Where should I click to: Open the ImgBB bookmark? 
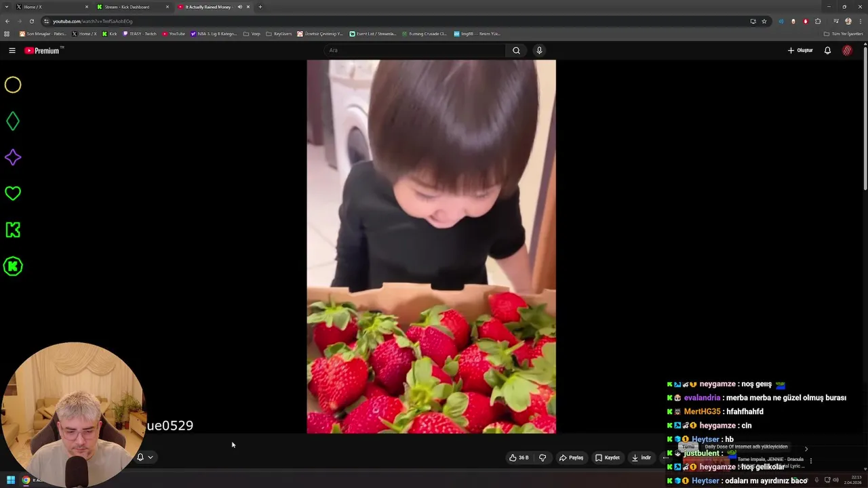(477, 34)
